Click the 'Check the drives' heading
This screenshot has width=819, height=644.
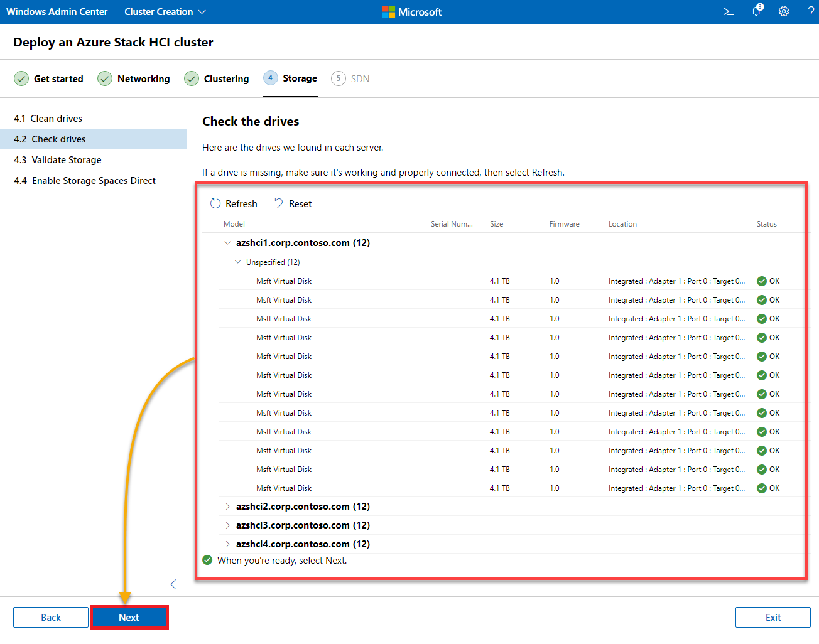[x=251, y=121]
